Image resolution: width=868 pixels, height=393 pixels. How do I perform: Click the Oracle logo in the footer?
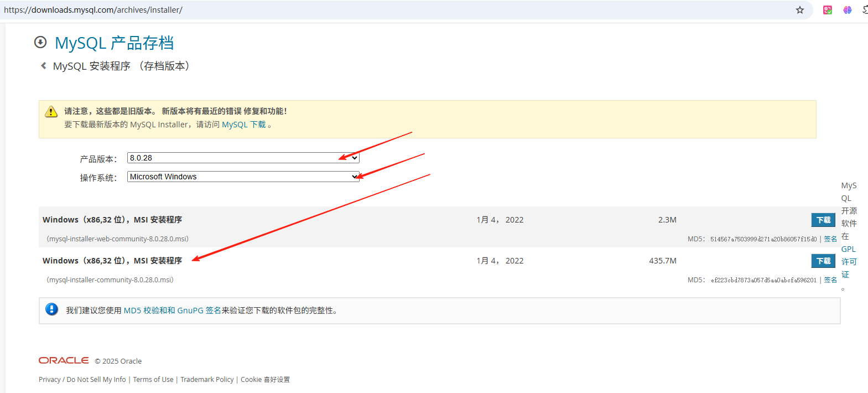click(x=64, y=360)
